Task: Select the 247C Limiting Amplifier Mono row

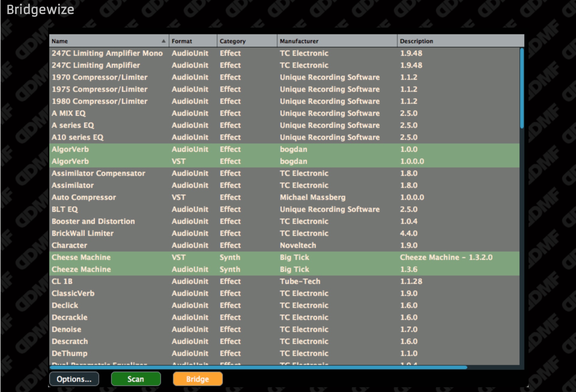Action: 284,53
